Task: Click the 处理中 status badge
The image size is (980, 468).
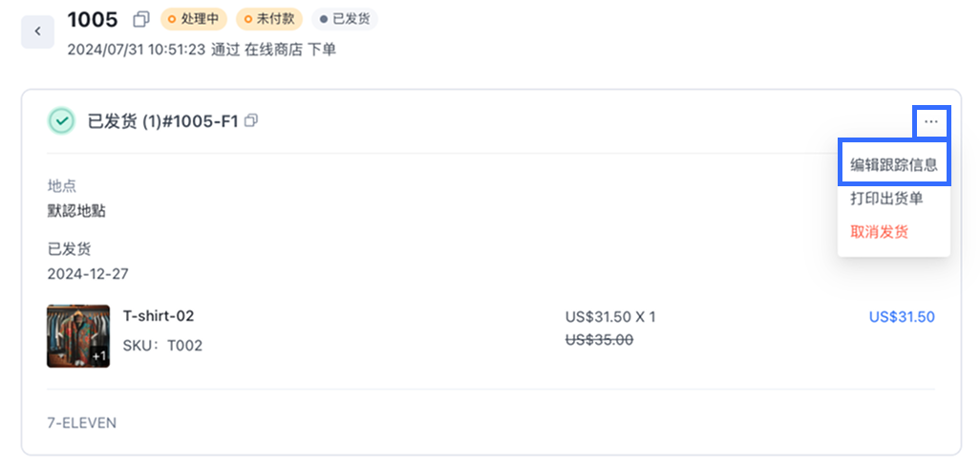Action: coord(193,19)
